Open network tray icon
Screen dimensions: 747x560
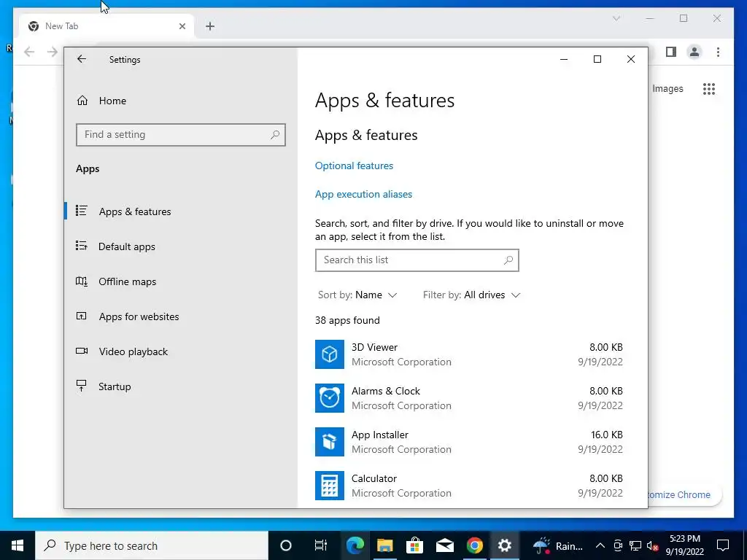pyautogui.click(x=635, y=545)
